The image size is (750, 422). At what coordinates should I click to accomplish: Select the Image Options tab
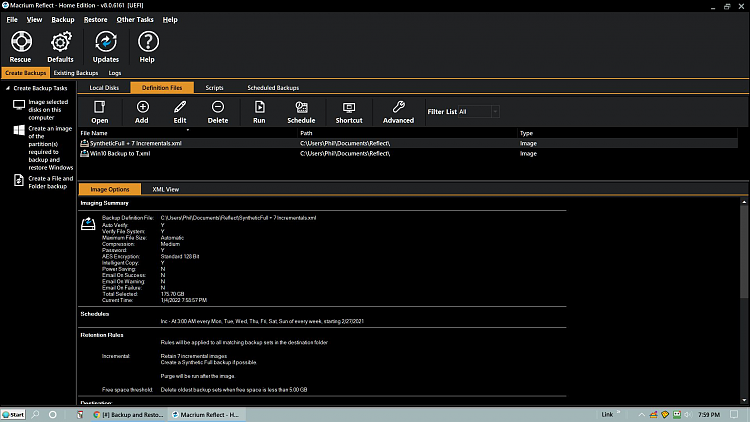110,189
